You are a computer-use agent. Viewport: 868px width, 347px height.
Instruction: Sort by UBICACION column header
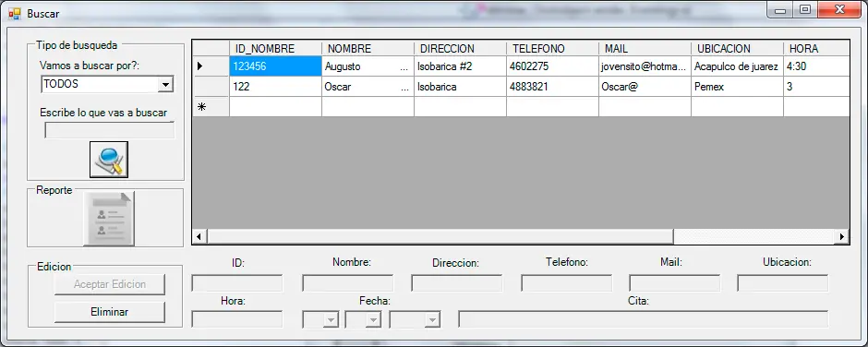738,49
